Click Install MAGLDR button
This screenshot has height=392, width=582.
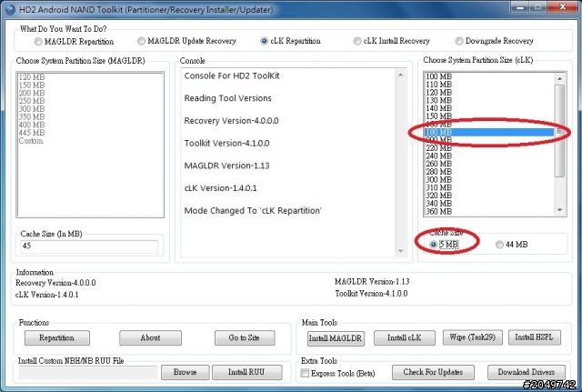[x=336, y=338]
